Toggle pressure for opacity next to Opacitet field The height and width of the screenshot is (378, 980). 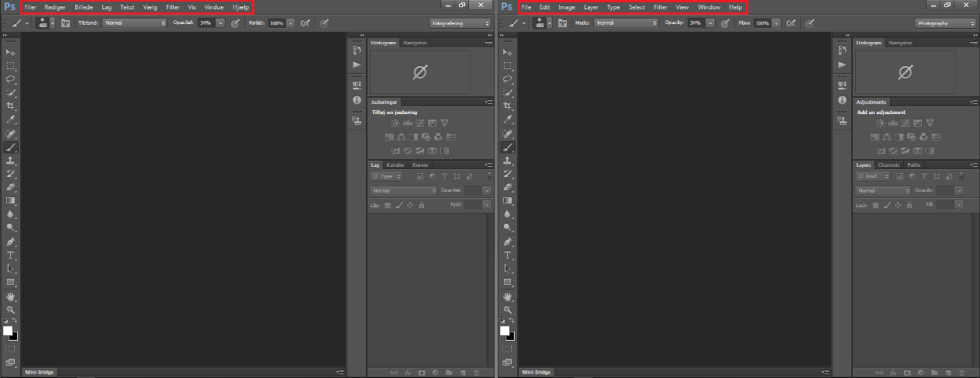(233, 23)
